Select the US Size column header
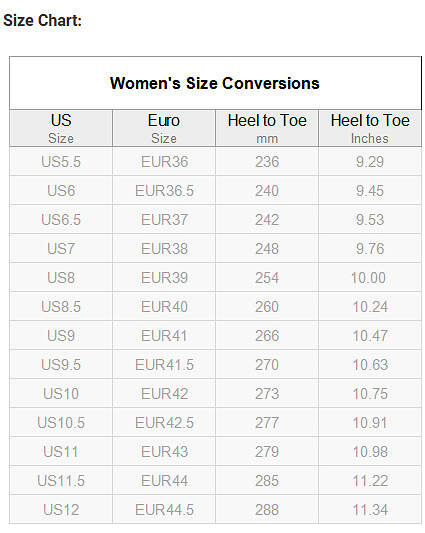 pyautogui.click(x=61, y=128)
